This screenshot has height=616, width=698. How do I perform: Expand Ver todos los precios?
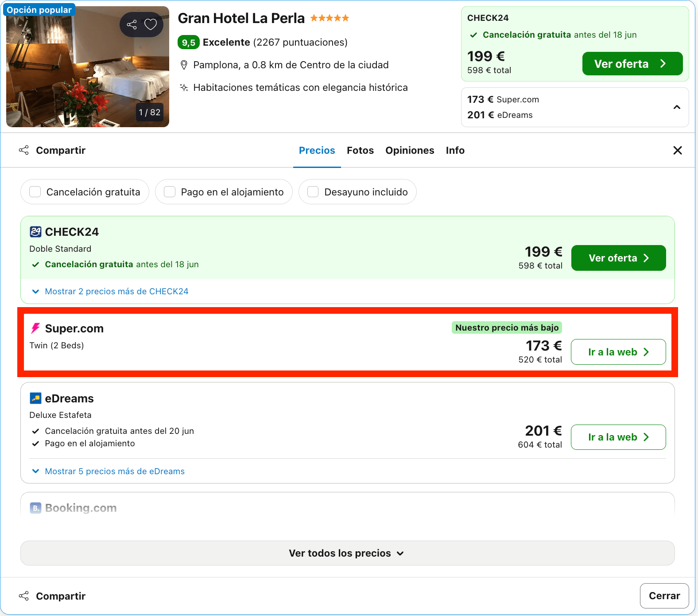[347, 553]
